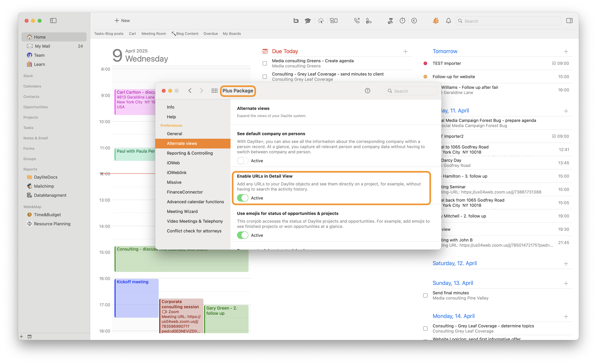
Task: Toggle the left sidebar visibility icon
Action: 53,21
